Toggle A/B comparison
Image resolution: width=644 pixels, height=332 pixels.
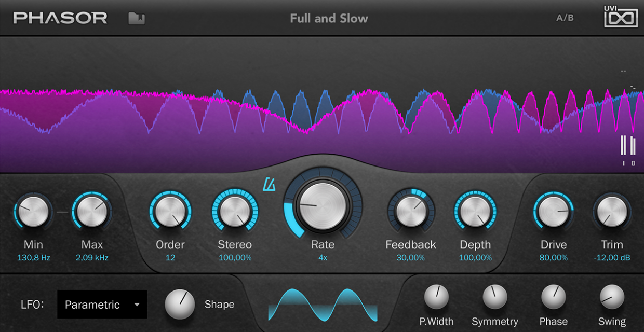coord(565,18)
